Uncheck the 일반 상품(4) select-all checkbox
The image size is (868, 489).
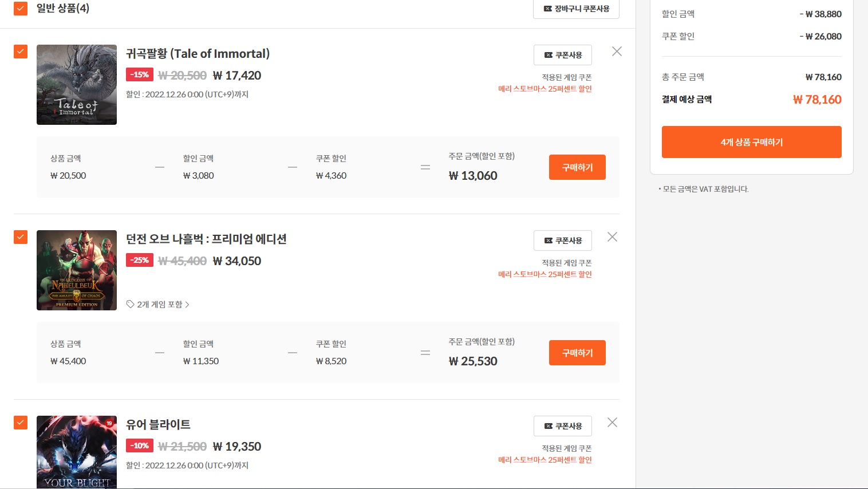[x=21, y=9]
